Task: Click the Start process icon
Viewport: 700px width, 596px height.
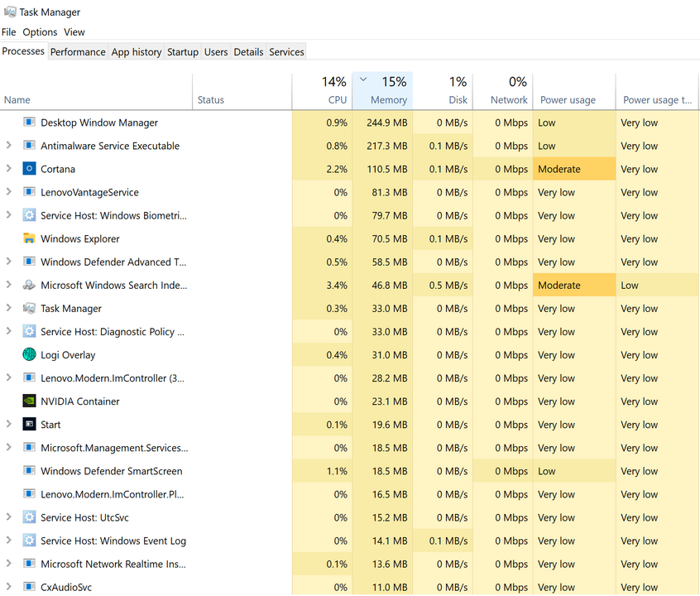Action: point(29,425)
